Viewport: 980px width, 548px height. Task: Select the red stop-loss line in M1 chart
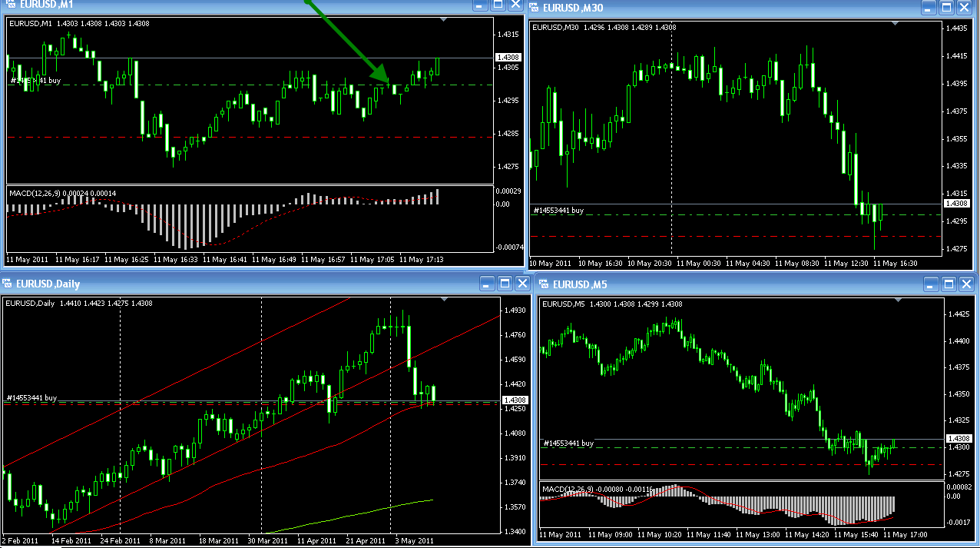[x=249, y=137]
